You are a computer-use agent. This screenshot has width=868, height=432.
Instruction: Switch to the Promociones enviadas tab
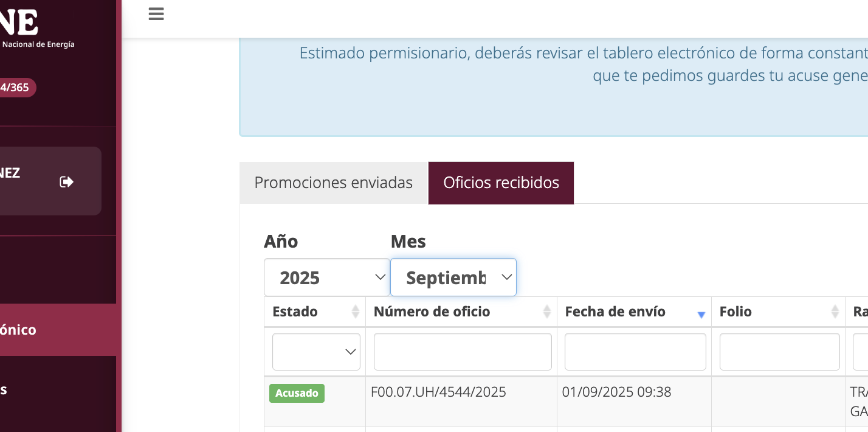tap(333, 183)
